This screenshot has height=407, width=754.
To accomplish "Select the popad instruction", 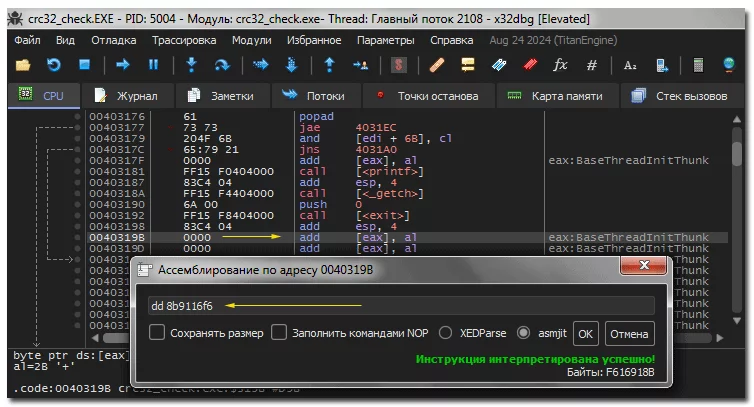I will [x=316, y=116].
